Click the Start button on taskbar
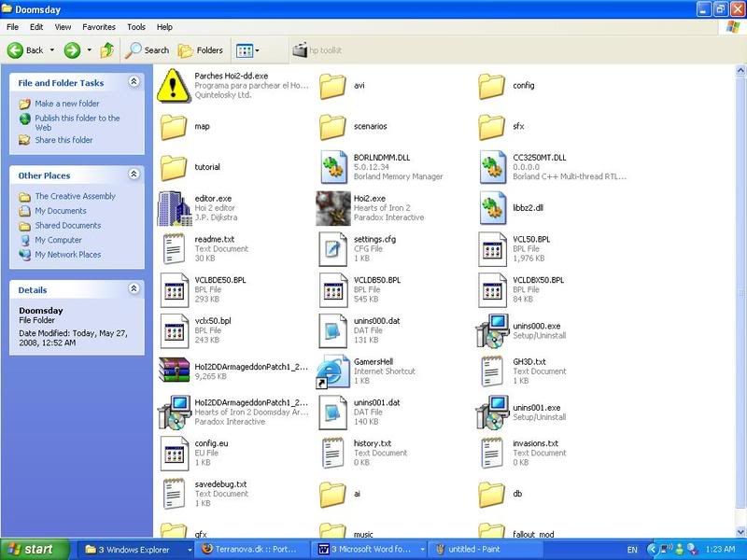 [35, 550]
